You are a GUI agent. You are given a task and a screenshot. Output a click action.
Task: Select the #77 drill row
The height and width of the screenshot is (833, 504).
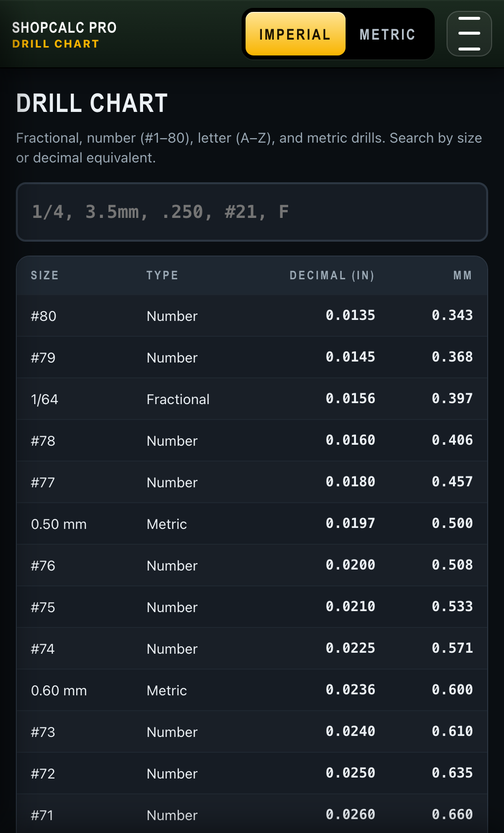coord(252,482)
